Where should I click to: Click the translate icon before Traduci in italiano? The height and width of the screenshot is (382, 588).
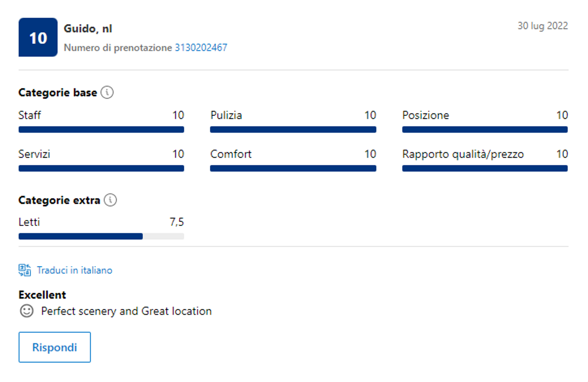click(25, 270)
